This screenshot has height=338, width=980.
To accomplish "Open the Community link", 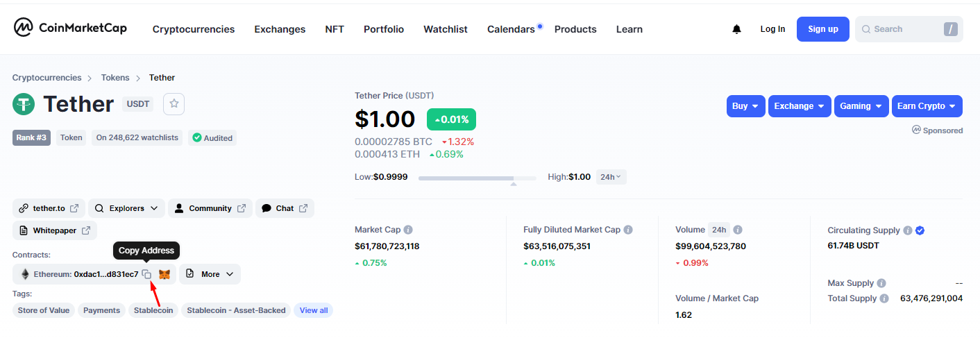I will point(210,208).
